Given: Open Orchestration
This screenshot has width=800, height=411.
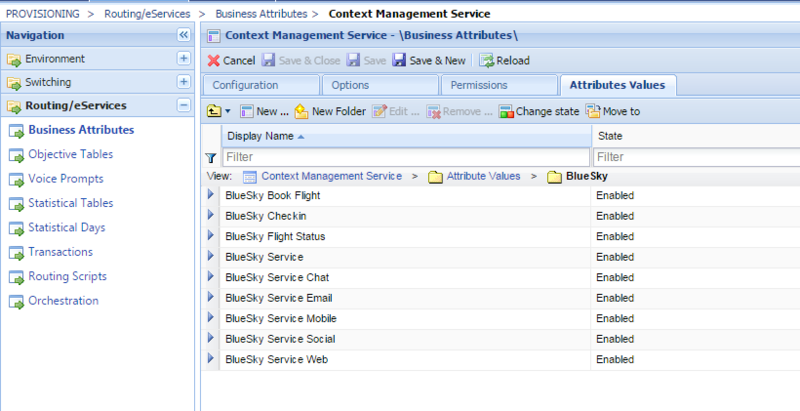Looking at the screenshot, I should click(63, 301).
